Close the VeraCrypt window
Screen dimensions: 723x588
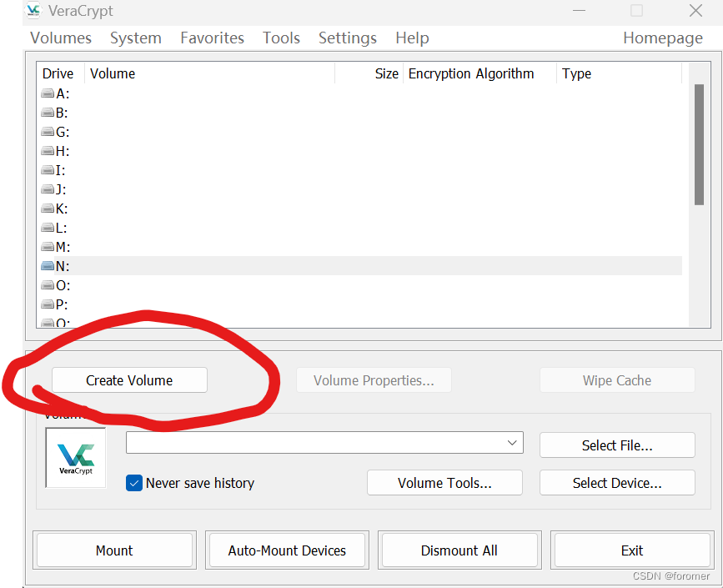pyautogui.click(x=695, y=10)
